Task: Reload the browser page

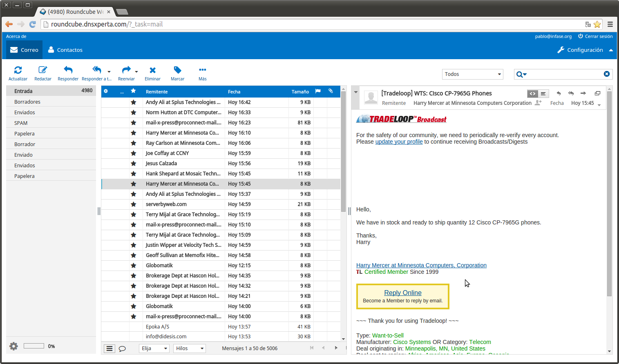Action: tap(33, 24)
